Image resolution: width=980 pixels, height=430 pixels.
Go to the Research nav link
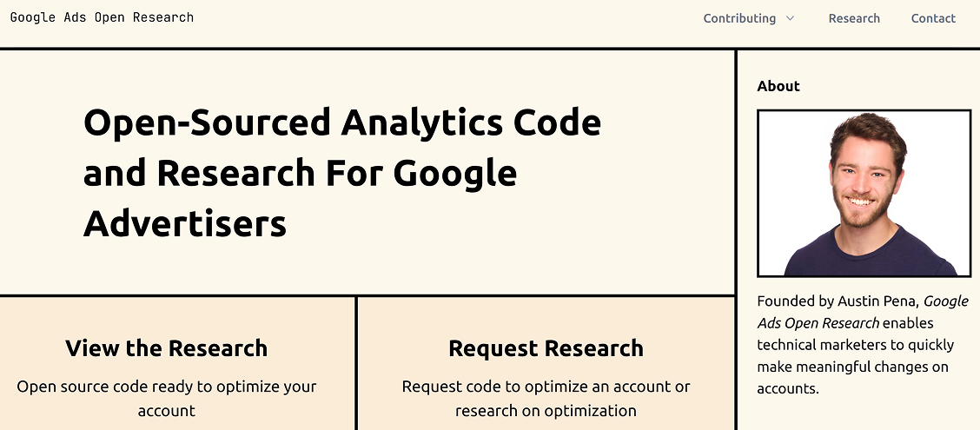854,18
